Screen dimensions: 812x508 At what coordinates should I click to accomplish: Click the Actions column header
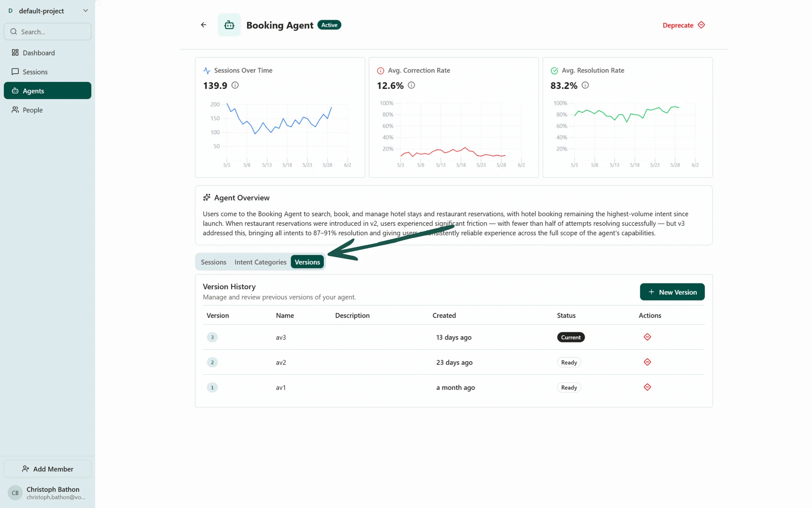click(650, 316)
